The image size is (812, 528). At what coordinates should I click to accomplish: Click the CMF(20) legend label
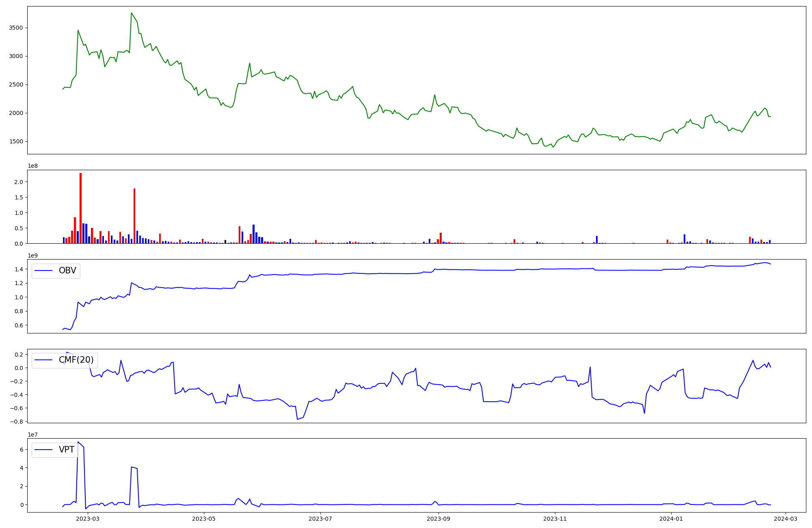pyautogui.click(x=76, y=360)
